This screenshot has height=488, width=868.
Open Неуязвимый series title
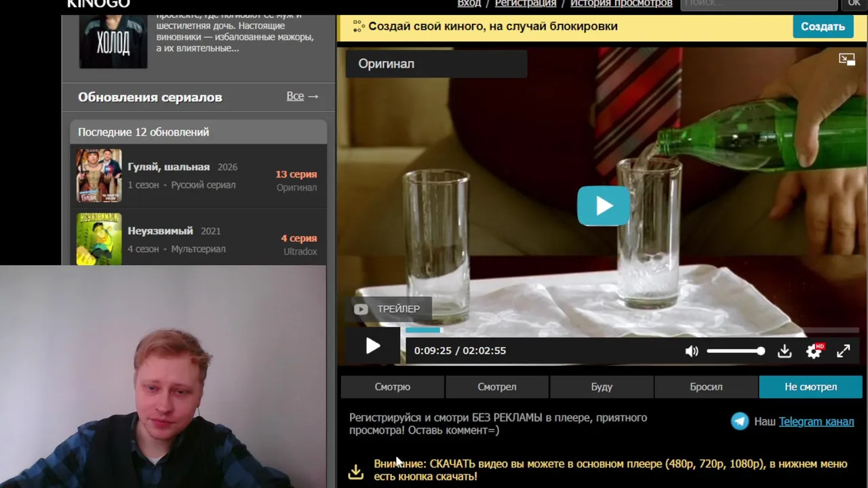pyautogui.click(x=160, y=231)
